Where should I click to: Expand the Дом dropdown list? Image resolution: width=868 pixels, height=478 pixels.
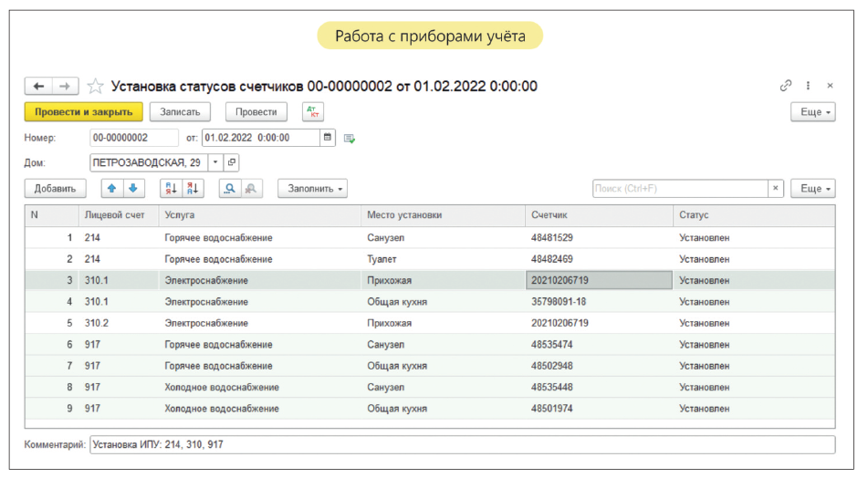215,162
